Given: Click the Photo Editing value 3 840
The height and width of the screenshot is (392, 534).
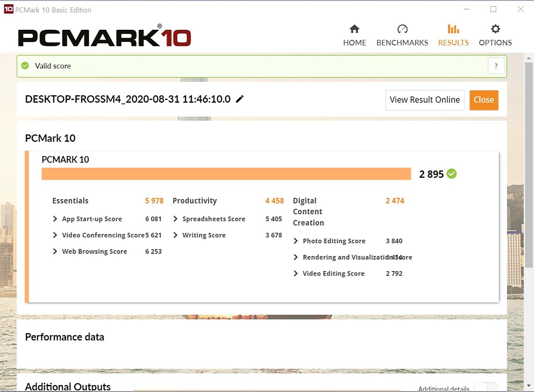Looking at the screenshot, I should click(x=394, y=241).
